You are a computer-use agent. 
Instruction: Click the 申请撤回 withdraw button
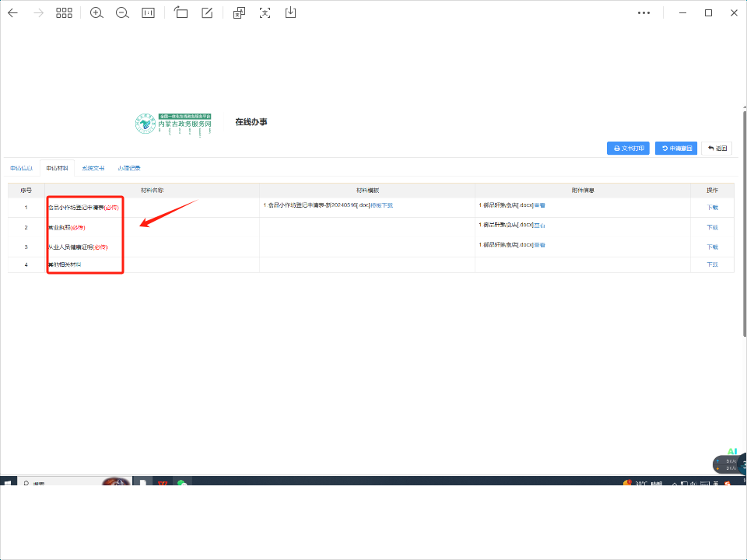(675, 148)
